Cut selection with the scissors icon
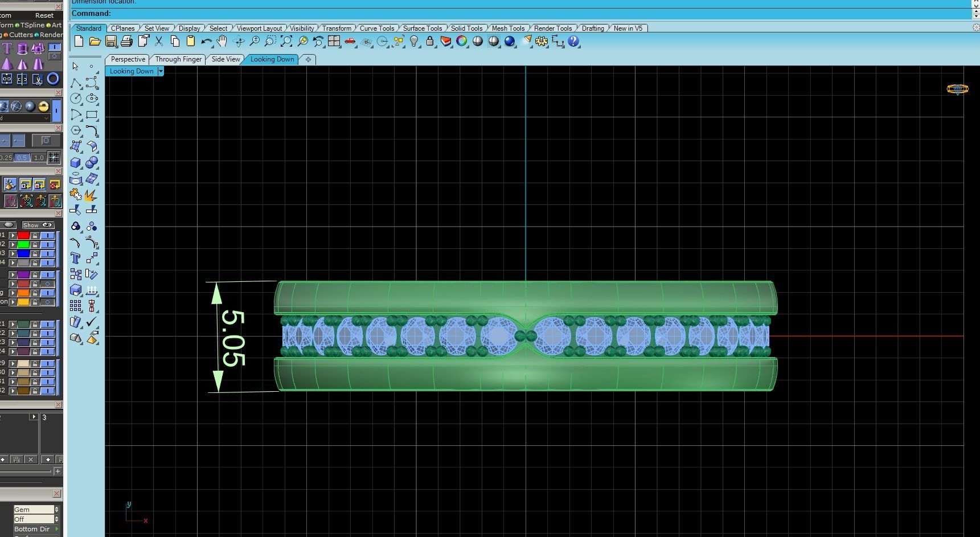This screenshot has height=537, width=980. (159, 41)
